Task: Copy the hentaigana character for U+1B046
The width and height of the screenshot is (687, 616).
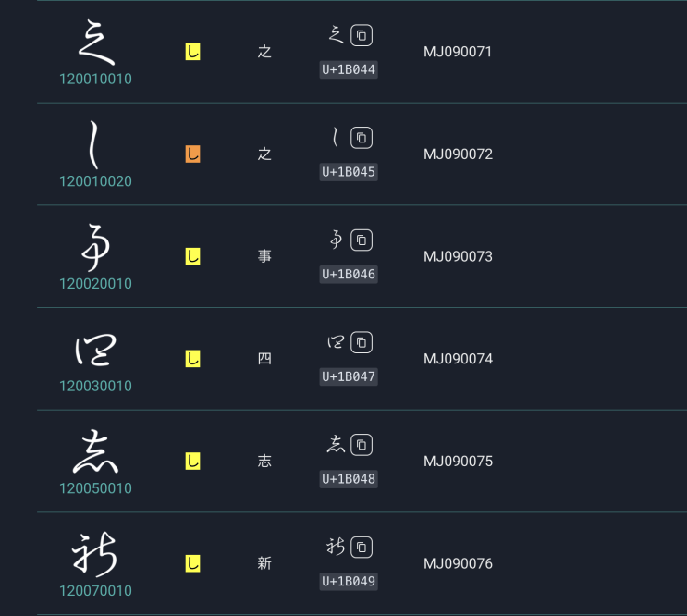Action: tap(362, 240)
